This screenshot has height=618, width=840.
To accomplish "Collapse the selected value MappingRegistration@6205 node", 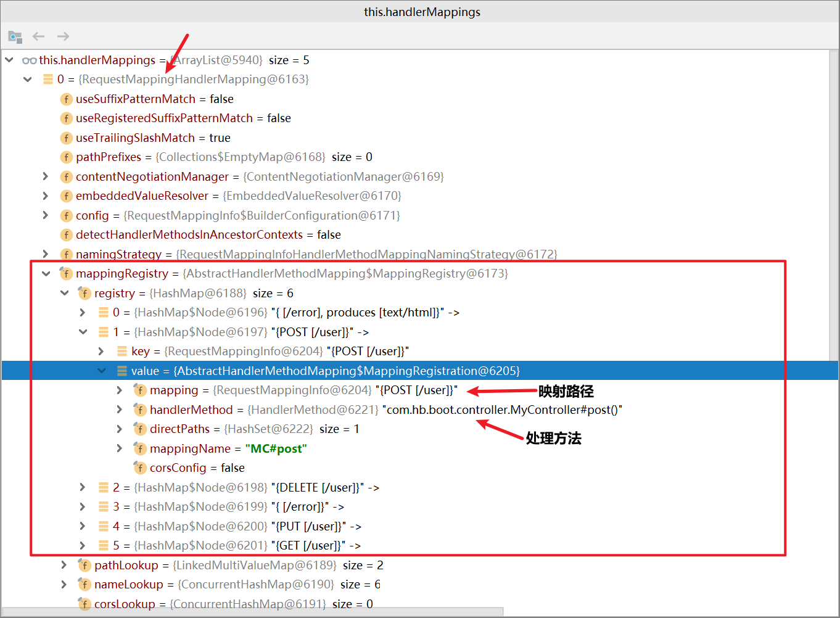I will [102, 371].
